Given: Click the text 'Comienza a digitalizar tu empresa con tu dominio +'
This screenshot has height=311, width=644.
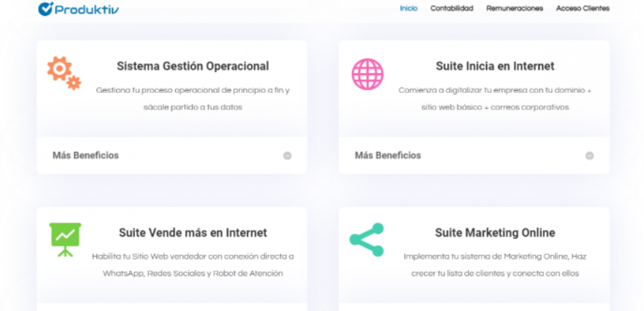Looking at the screenshot, I should click(495, 91).
